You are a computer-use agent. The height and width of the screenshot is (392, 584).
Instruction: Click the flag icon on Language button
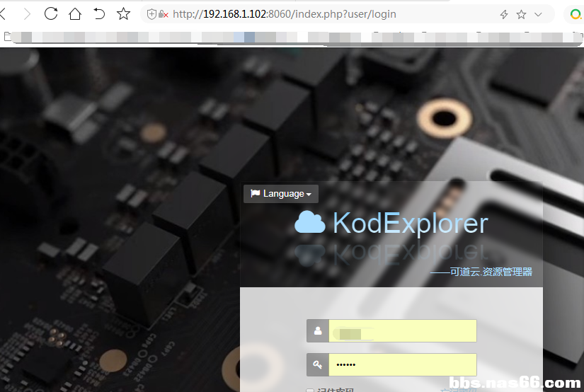pos(255,194)
